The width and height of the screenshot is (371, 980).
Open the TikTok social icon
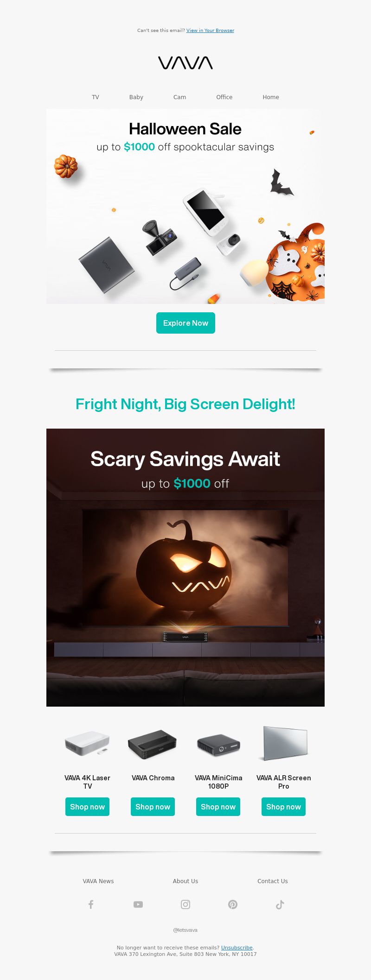pos(280,904)
